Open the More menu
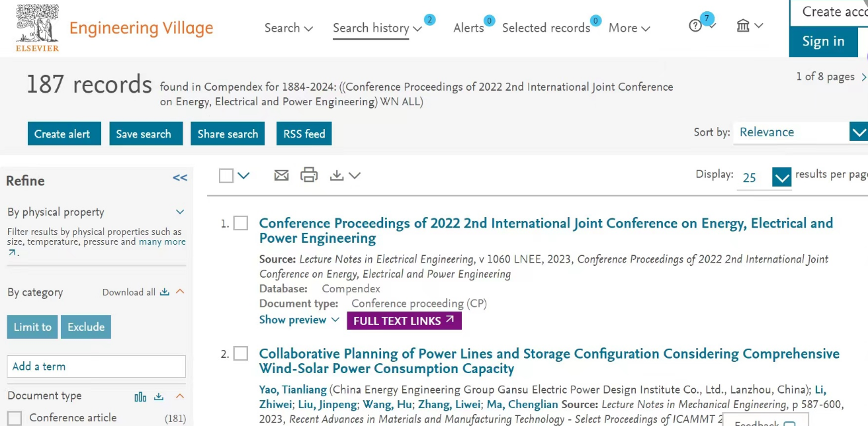 629,28
